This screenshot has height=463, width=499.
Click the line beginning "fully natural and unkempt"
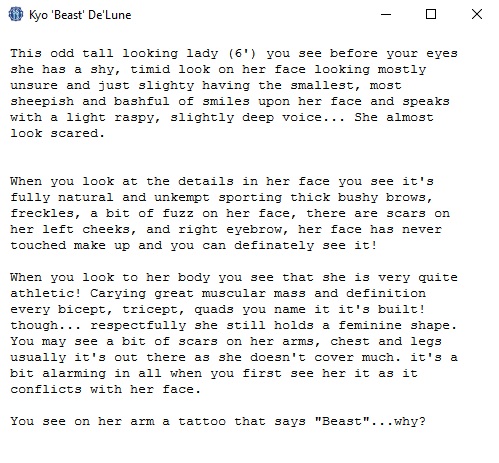click(x=221, y=197)
